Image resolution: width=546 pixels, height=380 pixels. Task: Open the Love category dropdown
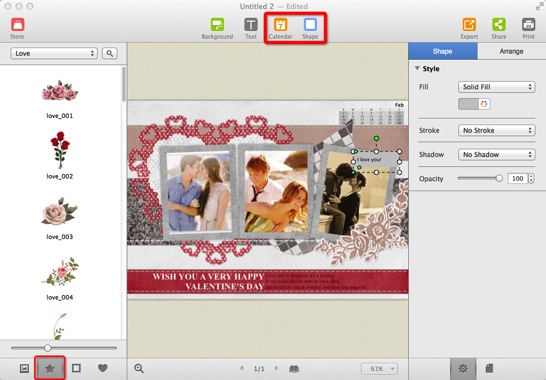54,53
